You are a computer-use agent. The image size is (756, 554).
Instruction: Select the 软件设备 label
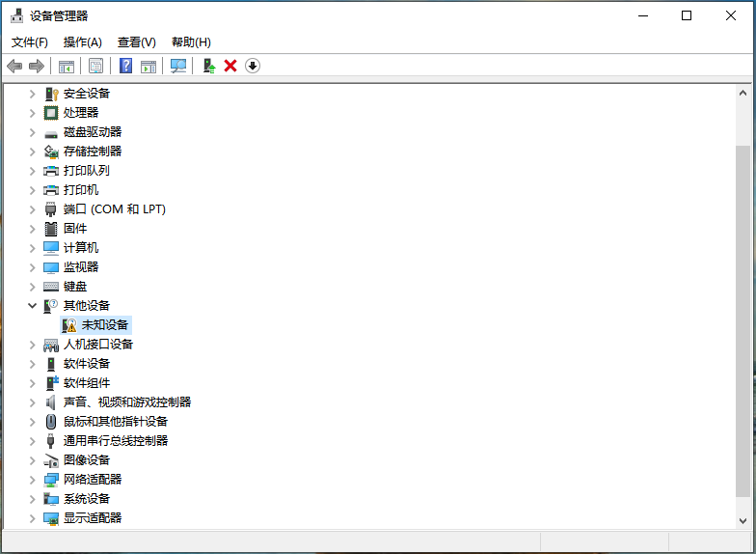[x=87, y=364]
